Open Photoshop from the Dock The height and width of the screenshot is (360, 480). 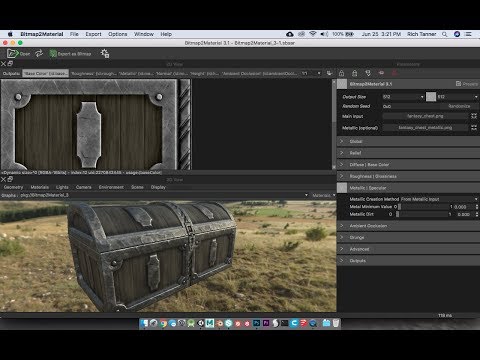pyautogui.click(x=257, y=323)
